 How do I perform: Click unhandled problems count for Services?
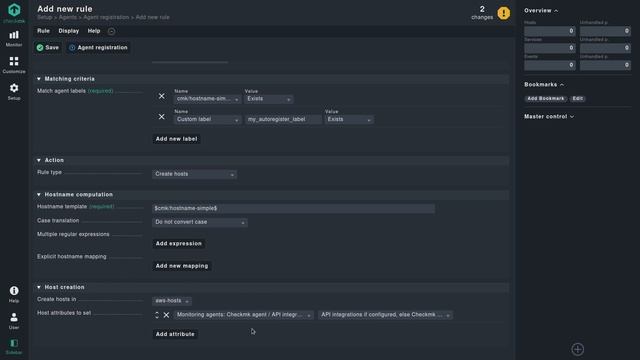click(x=605, y=48)
